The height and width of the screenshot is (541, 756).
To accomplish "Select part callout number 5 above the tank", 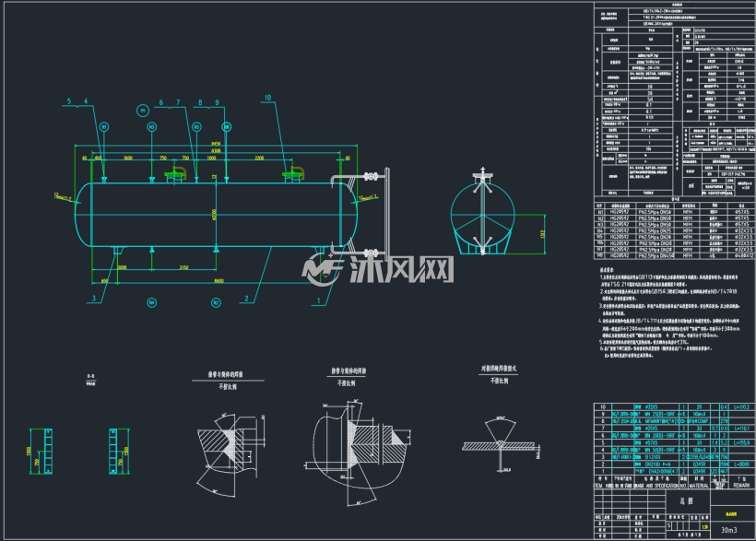I will coord(69,101).
